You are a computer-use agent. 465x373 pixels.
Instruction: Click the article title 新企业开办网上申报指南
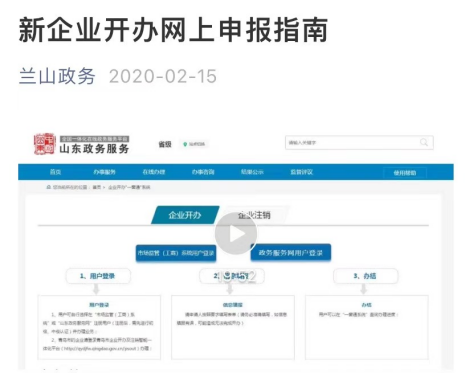point(173,30)
